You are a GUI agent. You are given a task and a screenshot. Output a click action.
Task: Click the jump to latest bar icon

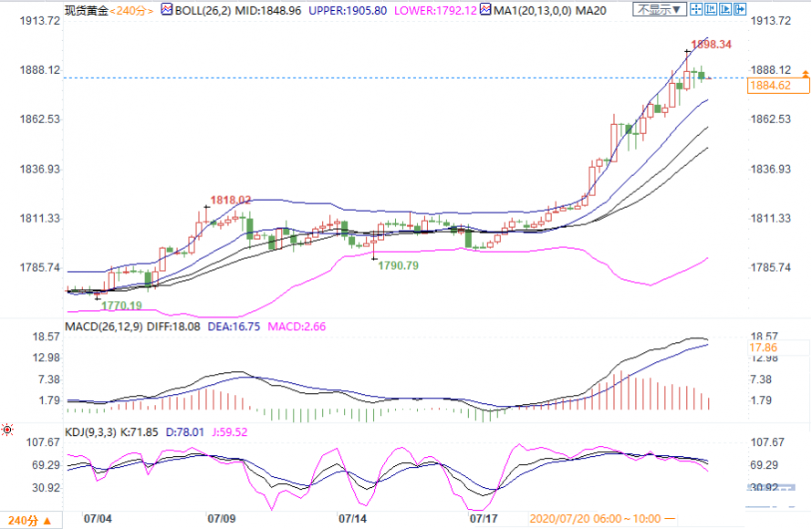[x=740, y=9]
